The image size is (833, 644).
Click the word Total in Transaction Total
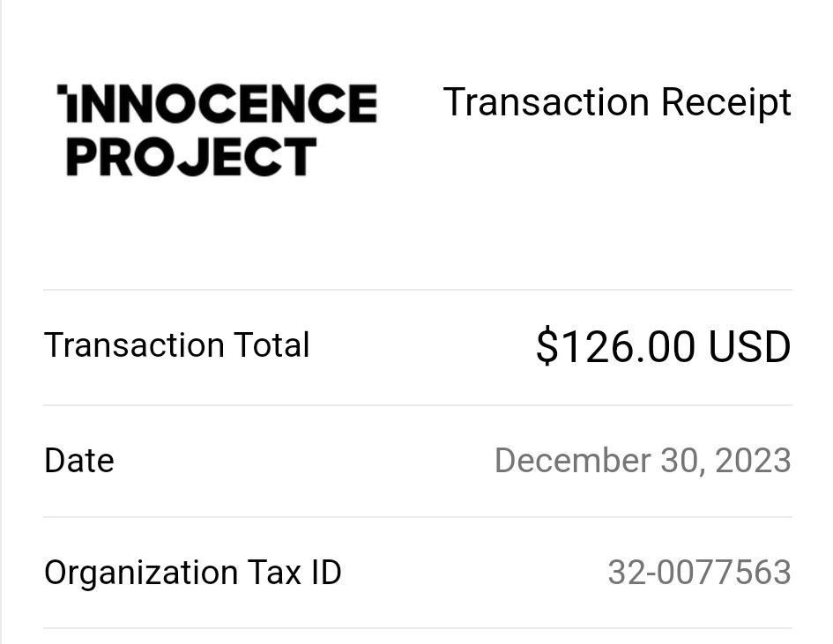click(x=271, y=345)
